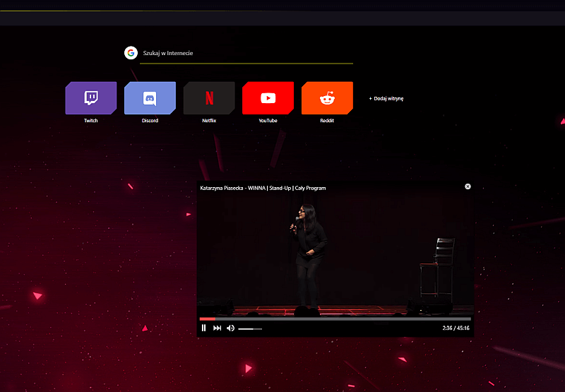Click the 'Reddit' tile label
Viewport: 565px width, 392px height.
(327, 121)
